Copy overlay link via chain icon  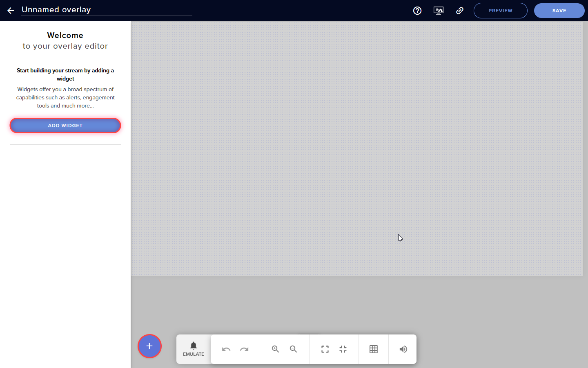click(460, 11)
